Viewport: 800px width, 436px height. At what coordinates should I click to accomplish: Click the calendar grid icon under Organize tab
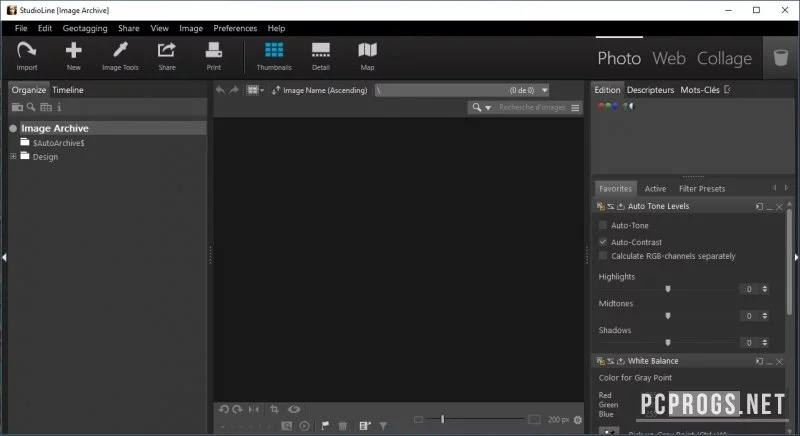coord(46,107)
